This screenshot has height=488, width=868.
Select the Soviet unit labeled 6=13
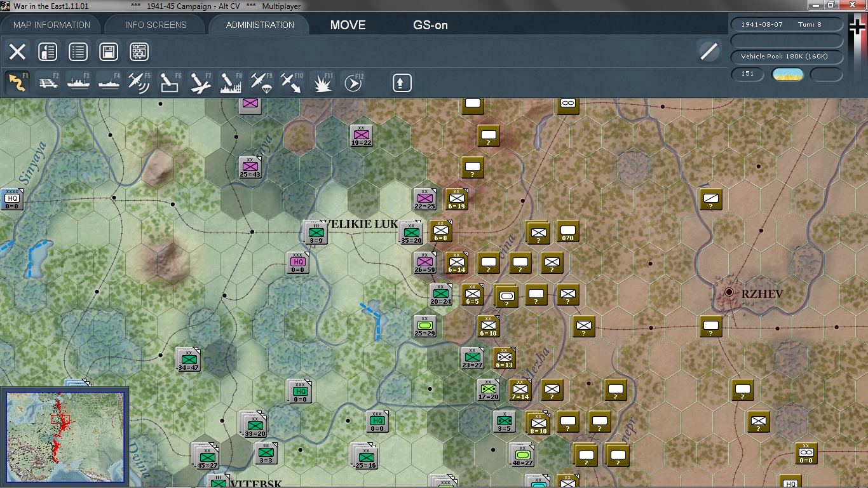pos(504,358)
